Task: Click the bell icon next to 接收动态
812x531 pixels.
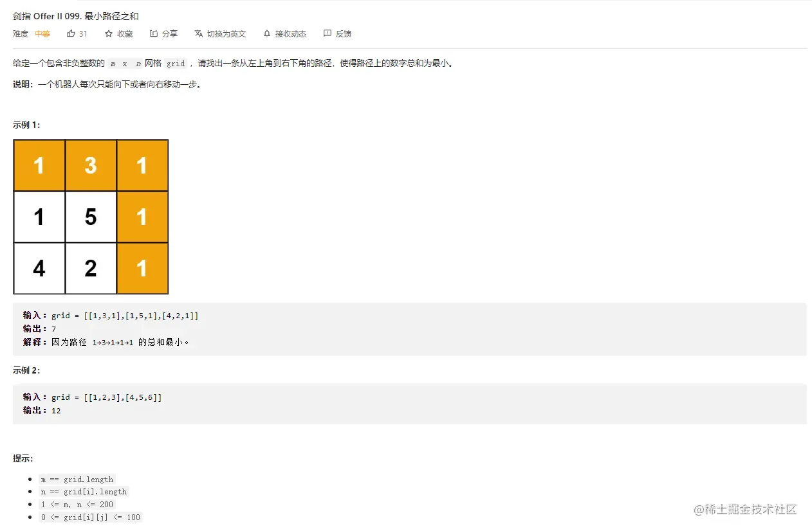Action: [266, 33]
